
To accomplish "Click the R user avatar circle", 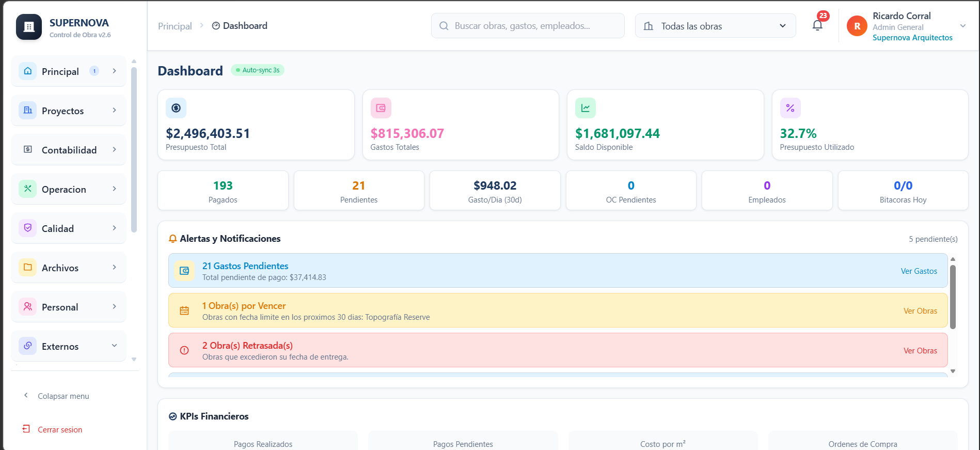I will pyautogui.click(x=857, y=26).
